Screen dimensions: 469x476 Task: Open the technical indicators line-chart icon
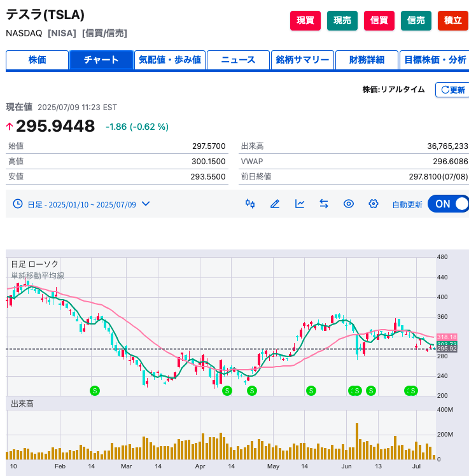[299, 204]
